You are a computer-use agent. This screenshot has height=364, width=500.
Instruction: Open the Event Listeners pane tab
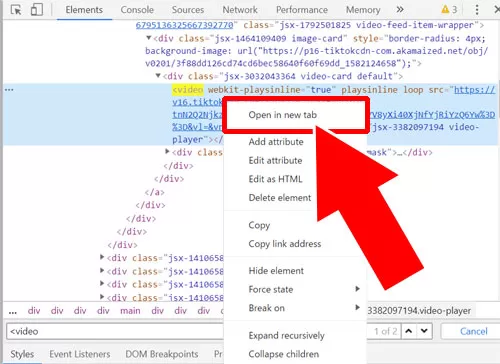click(x=80, y=354)
